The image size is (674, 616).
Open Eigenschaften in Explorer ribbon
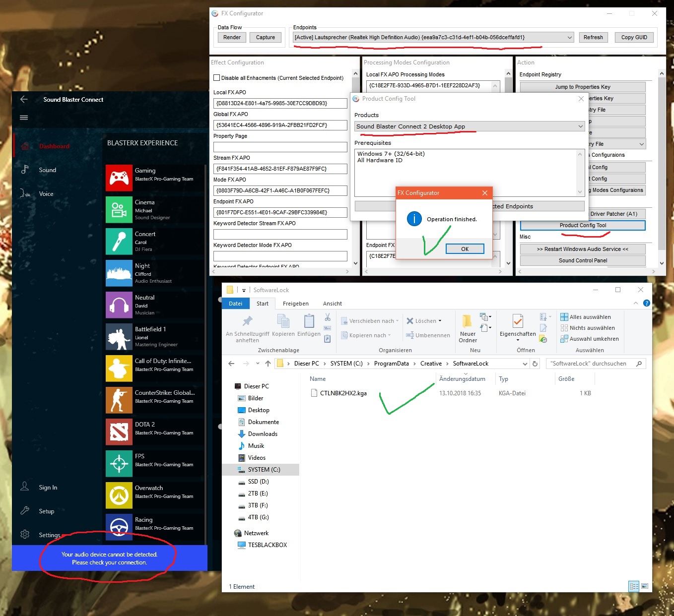518,327
